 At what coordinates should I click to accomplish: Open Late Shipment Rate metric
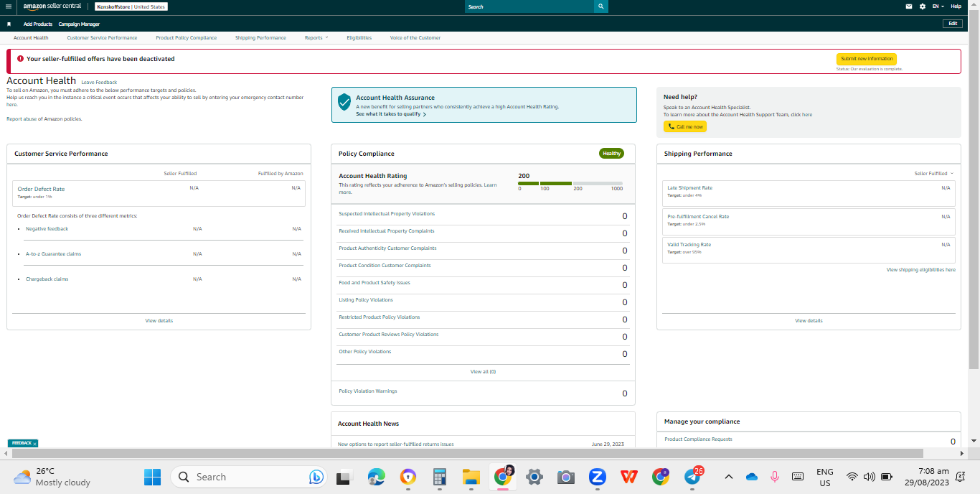click(x=689, y=188)
